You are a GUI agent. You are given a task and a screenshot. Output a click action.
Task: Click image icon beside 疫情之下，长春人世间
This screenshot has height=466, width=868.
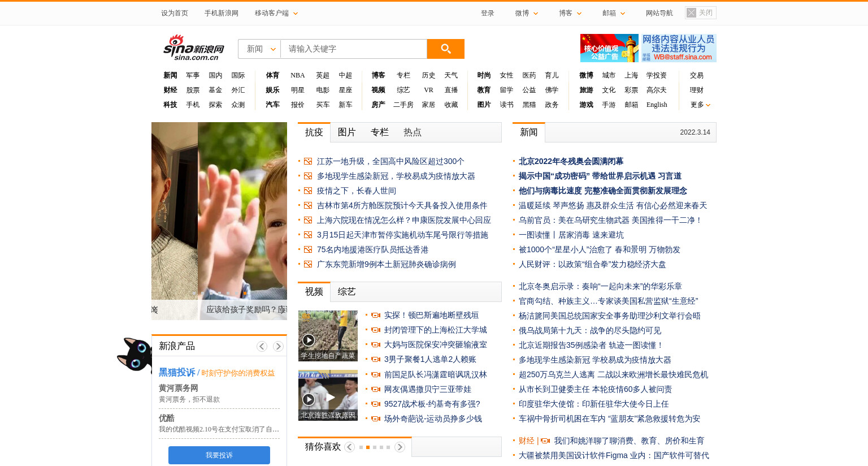click(x=308, y=191)
